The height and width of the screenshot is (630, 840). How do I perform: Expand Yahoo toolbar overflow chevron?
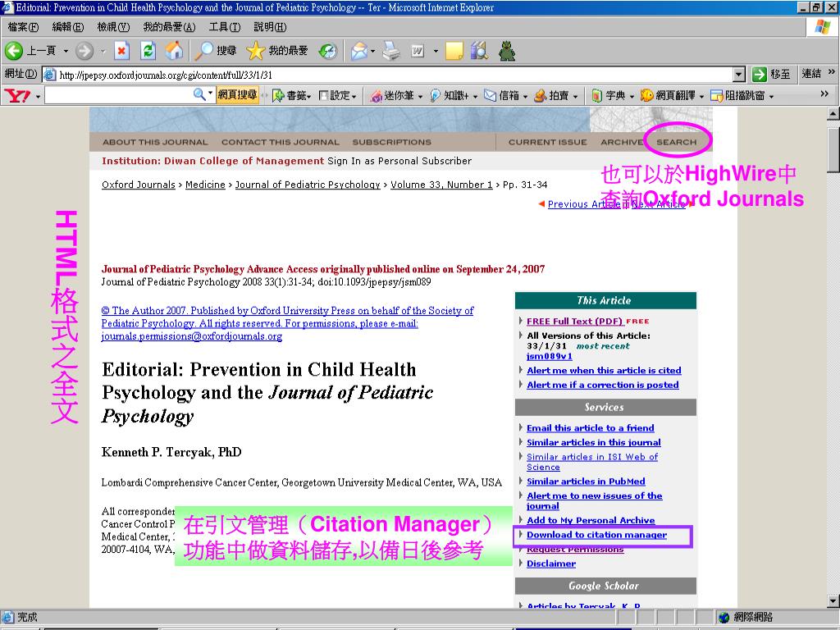(x=824, y=94)
